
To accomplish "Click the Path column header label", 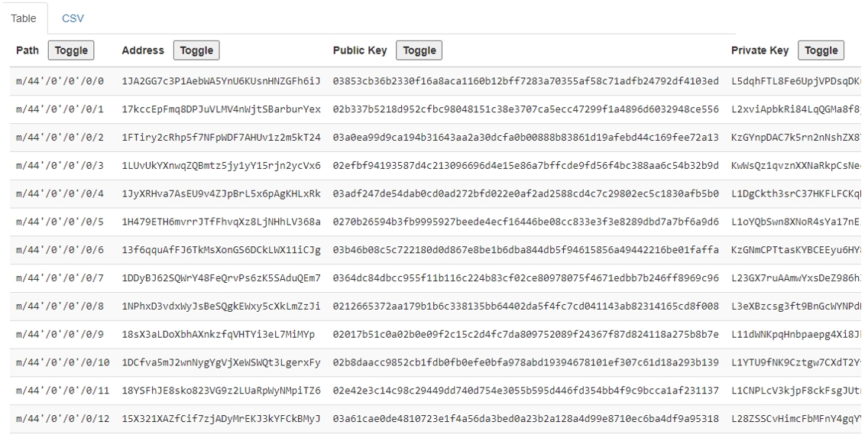I will 28,50.
